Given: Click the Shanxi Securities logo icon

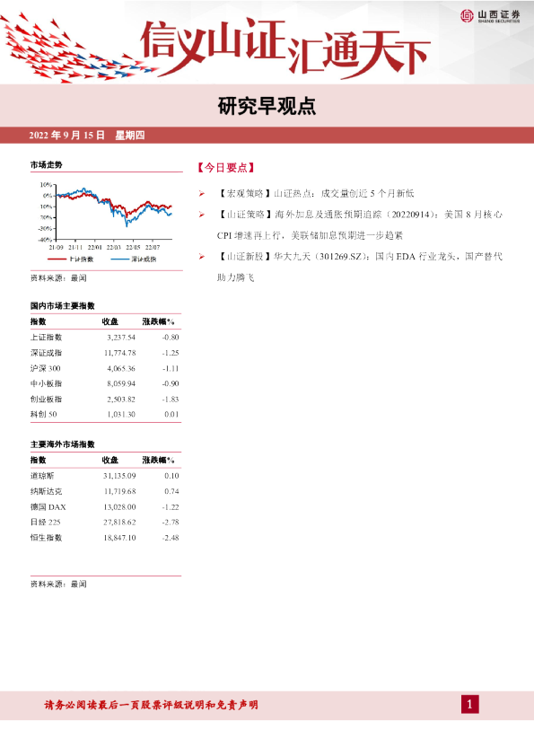Looking at the screenshot, I should coord(467,15).
